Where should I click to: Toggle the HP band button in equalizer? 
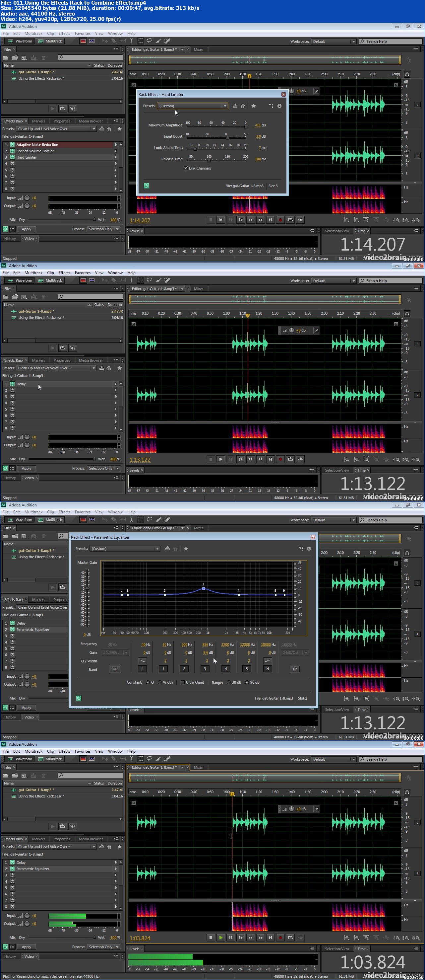(x=115, y=669)
